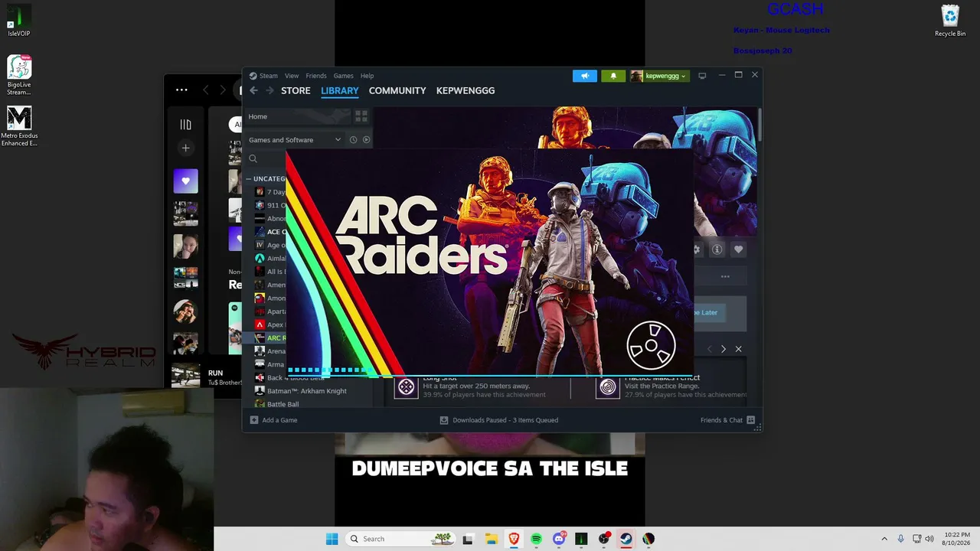This screenshot has width=980, height=551.
Task: Select the 7 Days game row
Action: [270, 192]
